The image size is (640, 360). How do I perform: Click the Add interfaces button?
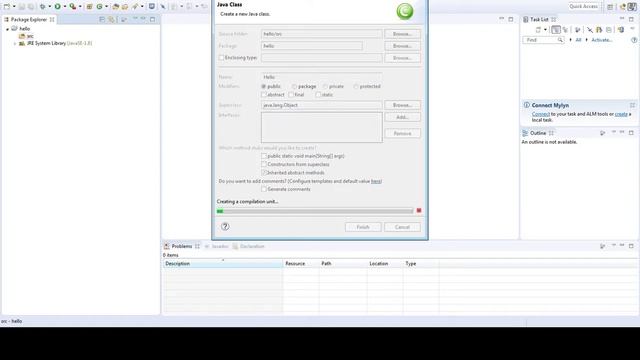click(402, 117)
